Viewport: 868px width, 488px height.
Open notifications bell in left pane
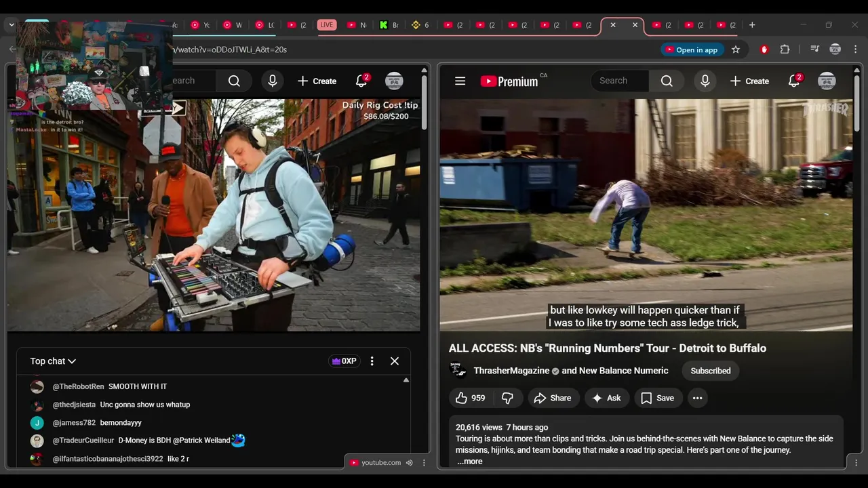[x=361, y=81]
